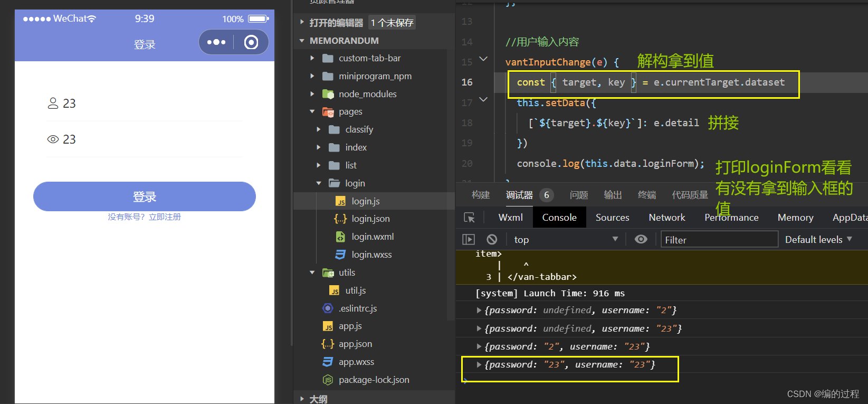Fold the vantInputChange function at line 15
Screen dimensions: 868x404
click(x=483, y=59)
